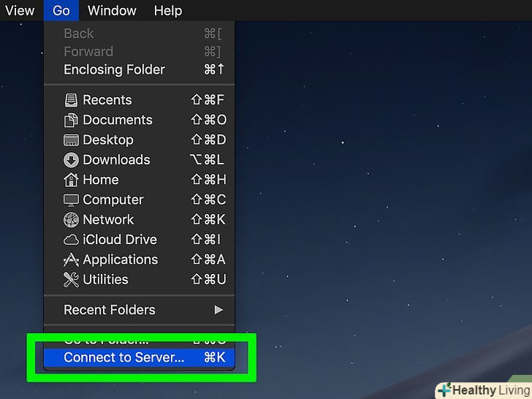Click the Desktop screen icon
Screen dimensions: 532x399
click(71, 140)
